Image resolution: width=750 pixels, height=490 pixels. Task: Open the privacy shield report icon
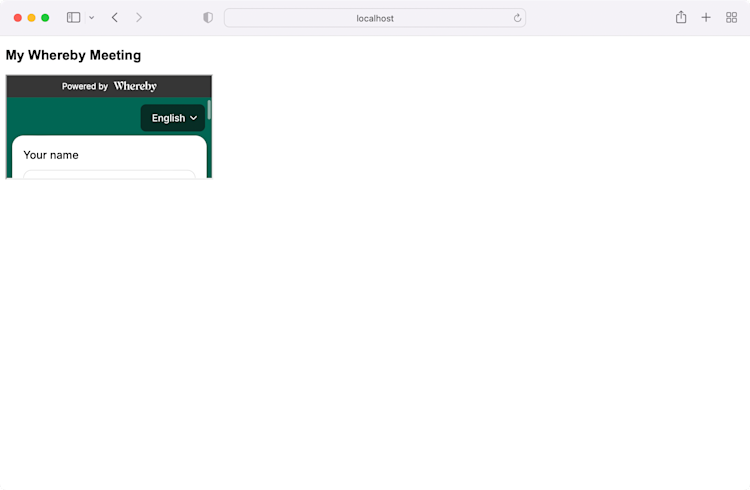208,18
